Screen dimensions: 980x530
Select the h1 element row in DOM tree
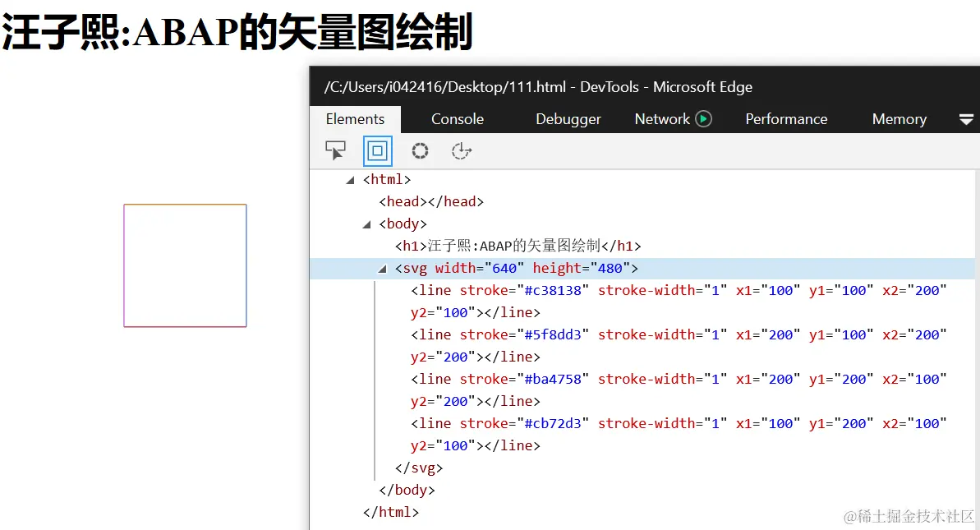[518, 246]
